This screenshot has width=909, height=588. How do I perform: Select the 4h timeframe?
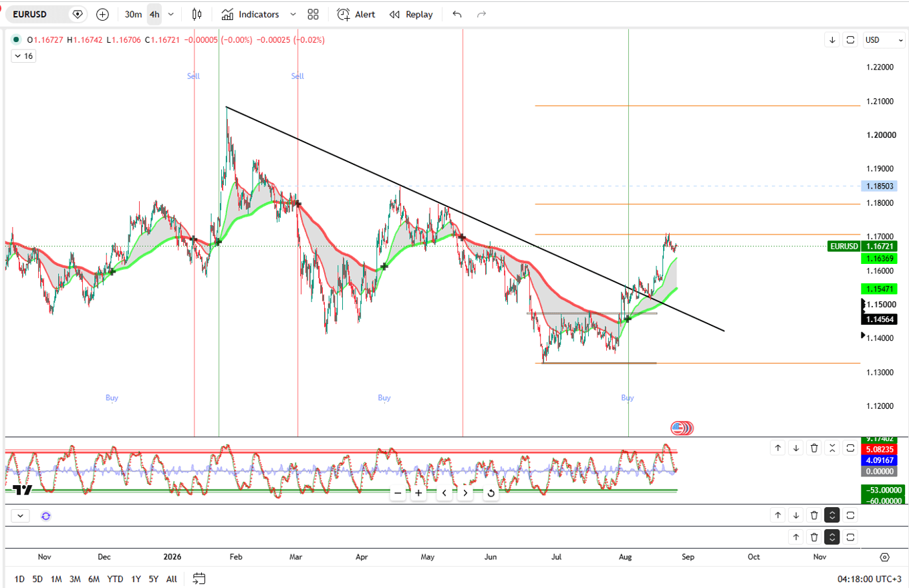(x=154, y=14)
